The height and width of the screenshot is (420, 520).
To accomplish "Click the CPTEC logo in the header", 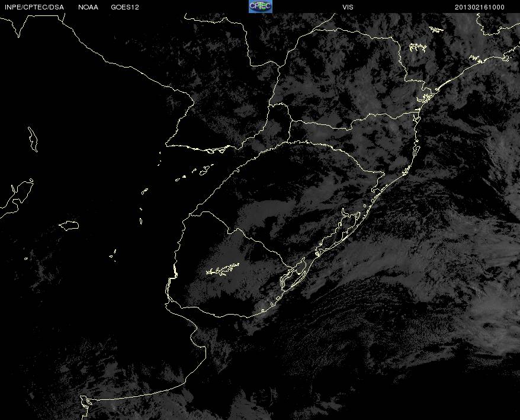I will (x=261, y=7).
